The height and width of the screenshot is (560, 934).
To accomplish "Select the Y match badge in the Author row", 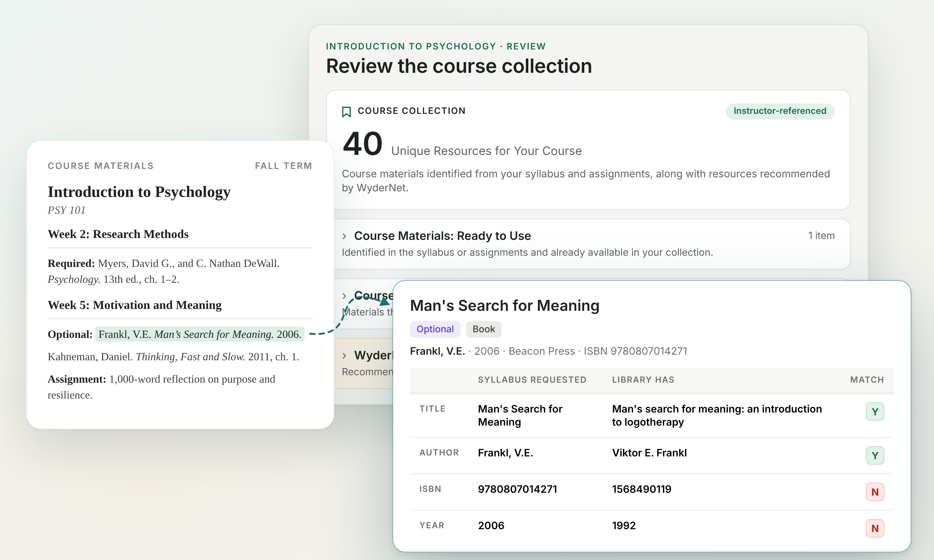I will click(875, 455).
